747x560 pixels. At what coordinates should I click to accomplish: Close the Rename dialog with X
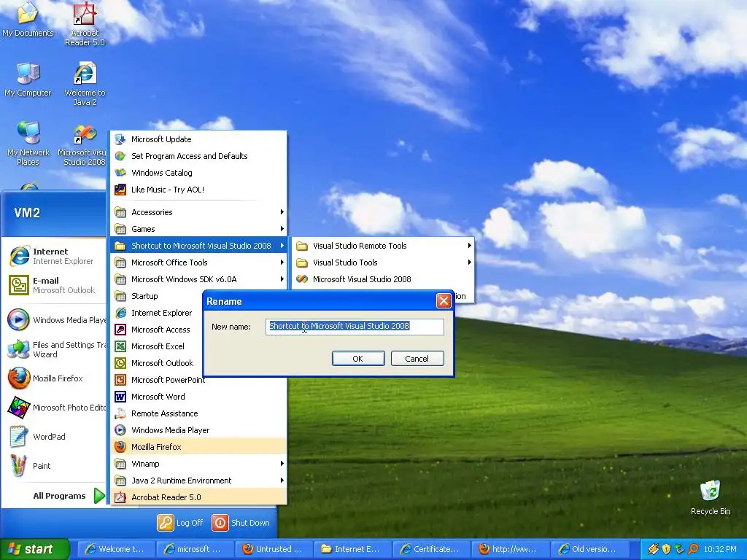[x=444, y=301]
